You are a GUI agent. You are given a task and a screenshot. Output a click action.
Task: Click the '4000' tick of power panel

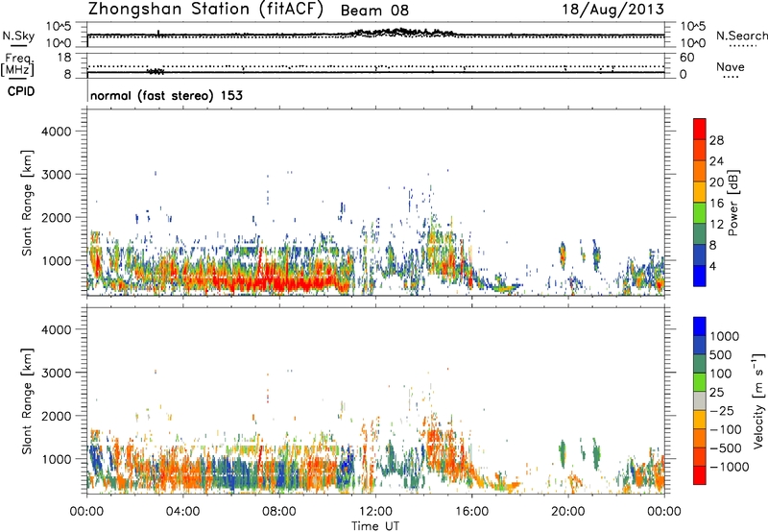[x=56, y=132]
